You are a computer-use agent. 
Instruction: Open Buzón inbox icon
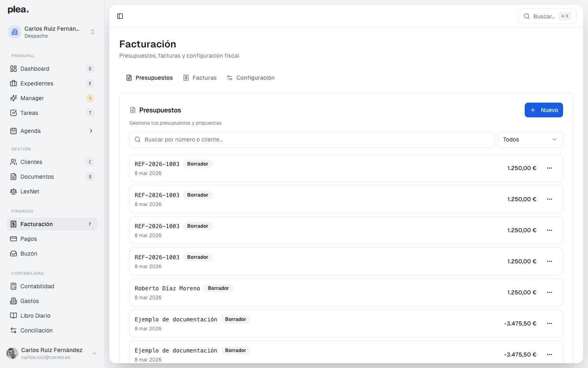(13, 254)
